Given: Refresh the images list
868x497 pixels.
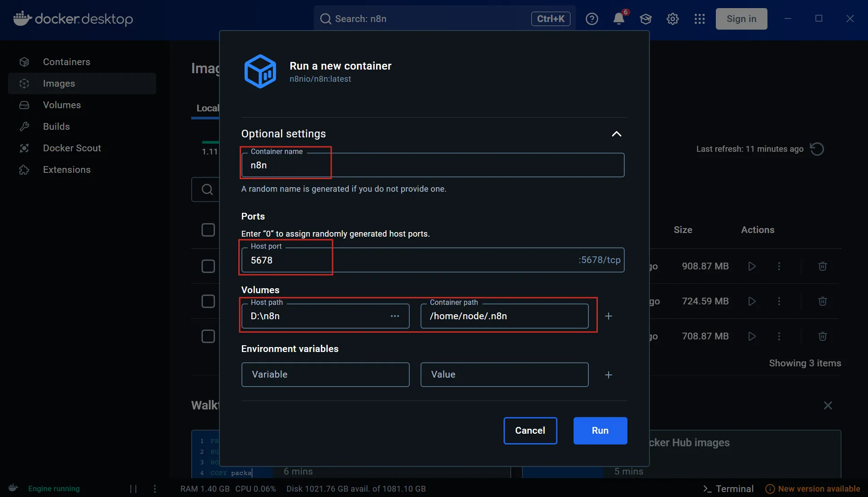Looking at the screenshot, I should (x=817, y=149).
